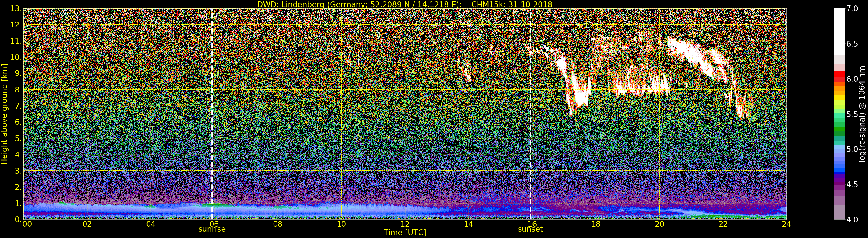Click the 'Height above ground [km]' axis label
The image size is (868, 238).
(4, 114)
